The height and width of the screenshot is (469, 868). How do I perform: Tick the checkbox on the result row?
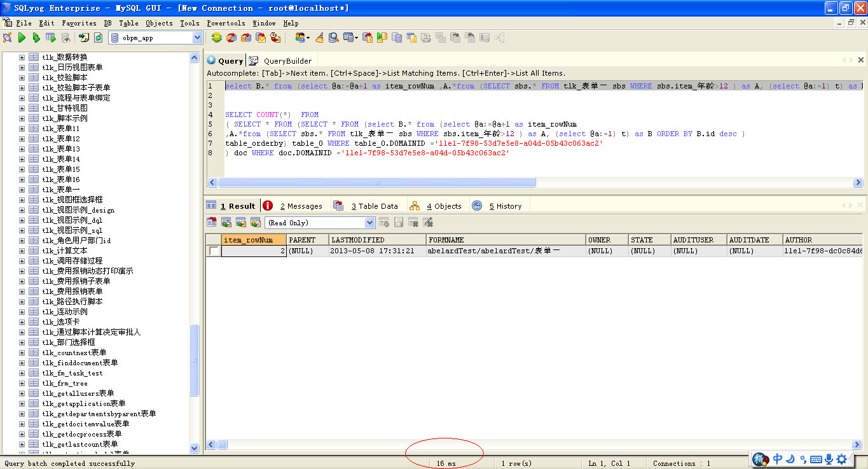(214, 251)
